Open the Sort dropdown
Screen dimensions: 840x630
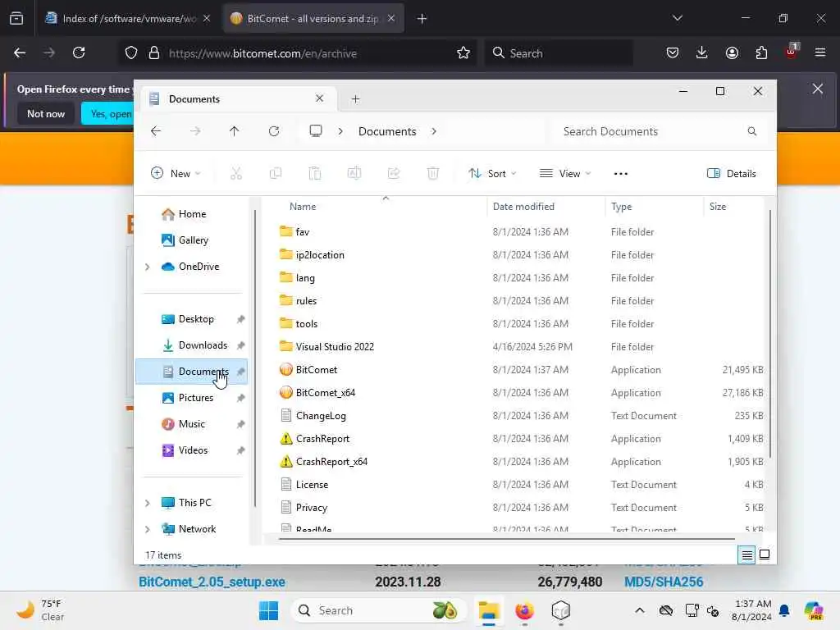click(x=492, y=174)
